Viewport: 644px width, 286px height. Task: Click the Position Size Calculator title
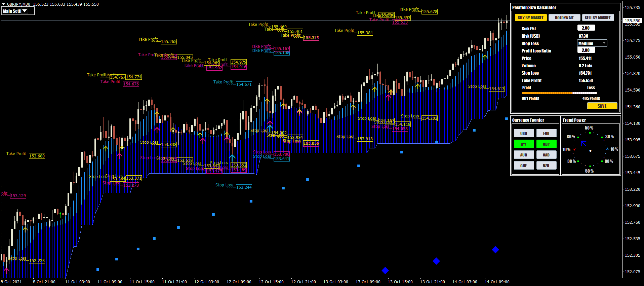[534, 7]
